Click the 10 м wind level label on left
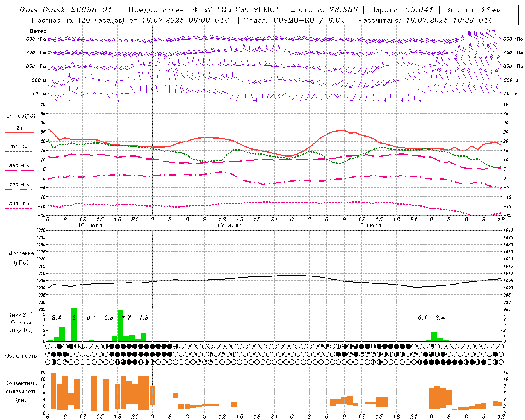 [x=39, y=94]
